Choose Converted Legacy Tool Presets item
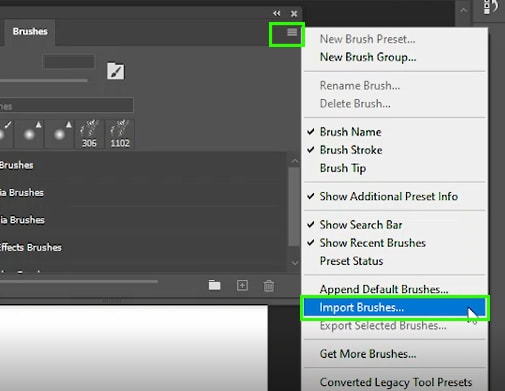This screenshot has width=505, height=391. tap(396, 382)
